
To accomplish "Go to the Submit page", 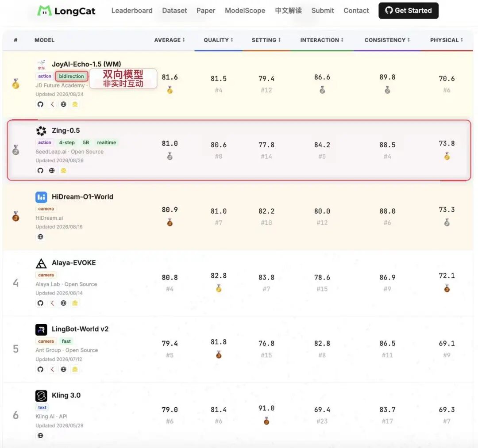I will (x=323, y=11).
